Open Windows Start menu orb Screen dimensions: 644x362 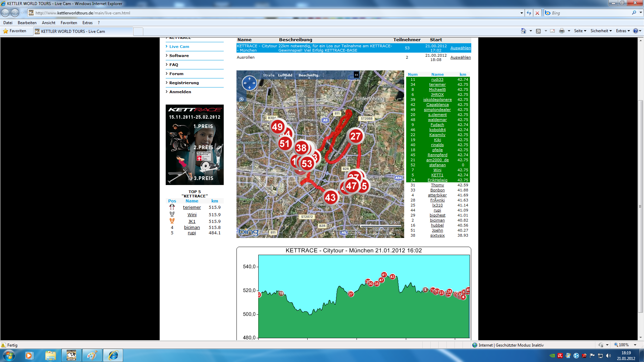9,355
